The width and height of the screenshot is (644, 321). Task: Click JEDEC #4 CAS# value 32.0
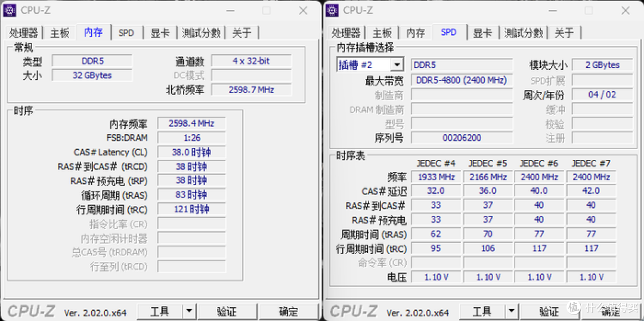click(436, 191)
